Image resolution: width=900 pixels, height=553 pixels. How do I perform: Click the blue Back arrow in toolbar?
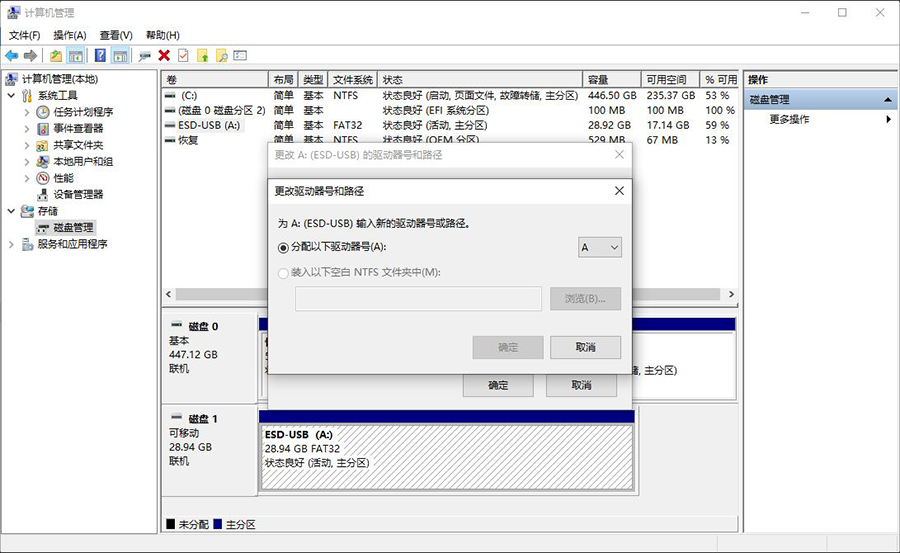click(11, 56)
